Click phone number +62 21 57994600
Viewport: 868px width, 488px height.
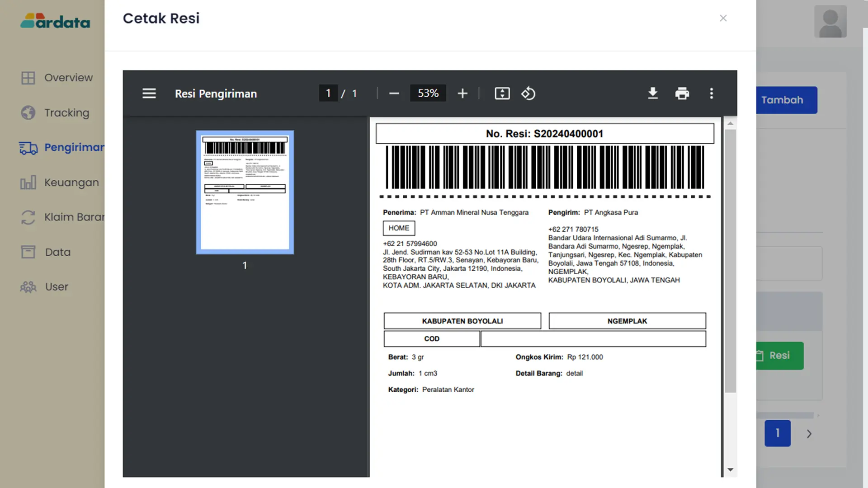pos(410,244)
